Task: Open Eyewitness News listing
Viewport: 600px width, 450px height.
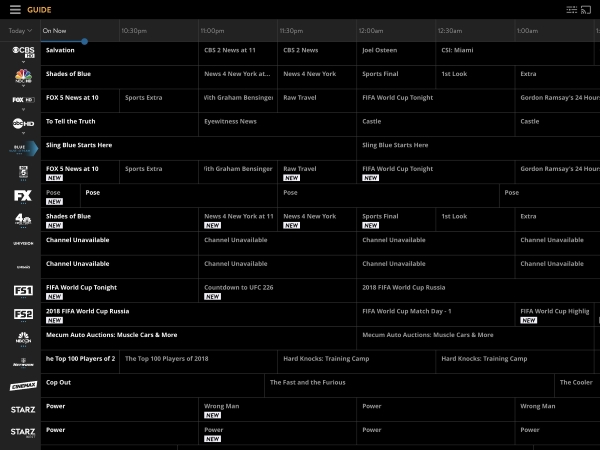Action: tap(230, 121)
